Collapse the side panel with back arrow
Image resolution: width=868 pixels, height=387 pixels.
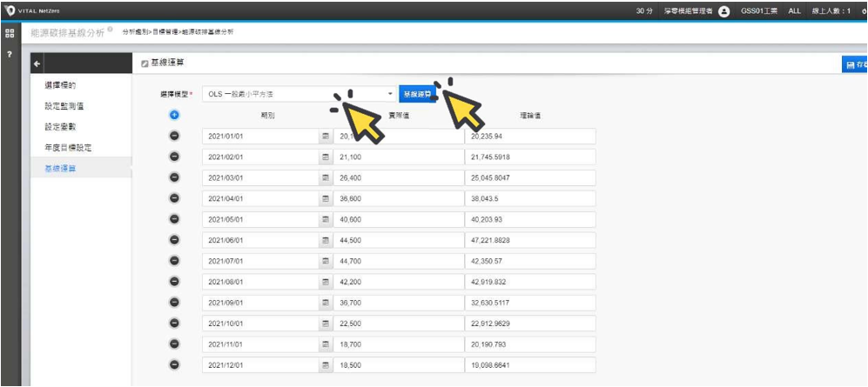36,65
